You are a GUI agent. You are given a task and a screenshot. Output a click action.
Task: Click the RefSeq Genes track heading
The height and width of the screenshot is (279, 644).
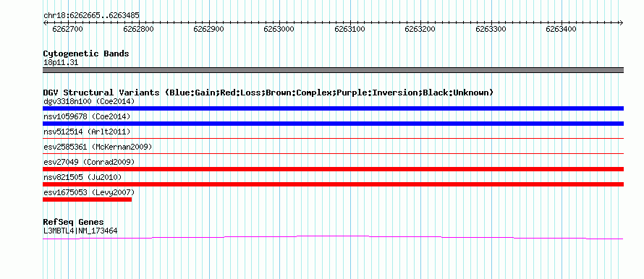point(74,222)
